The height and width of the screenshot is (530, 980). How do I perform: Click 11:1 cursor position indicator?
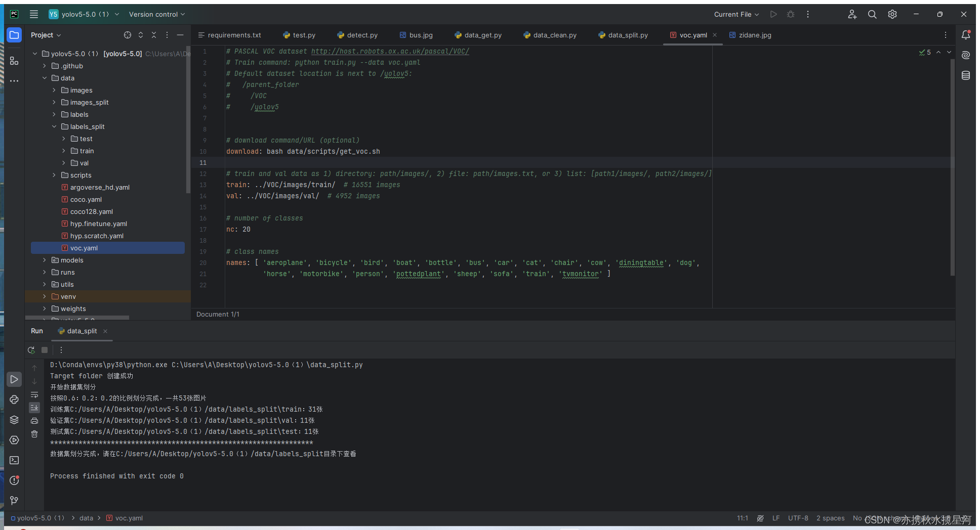pyautogui.click(x=743, y=518)
